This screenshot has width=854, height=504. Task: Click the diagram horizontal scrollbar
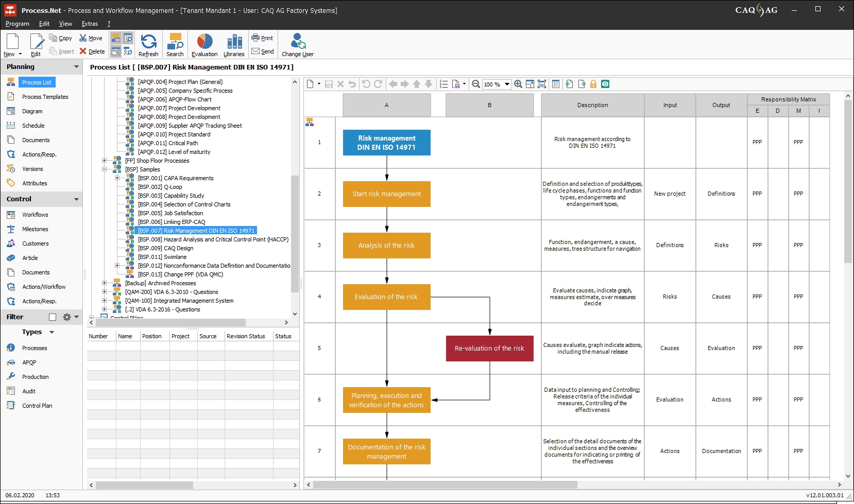[x=446, y=484]
